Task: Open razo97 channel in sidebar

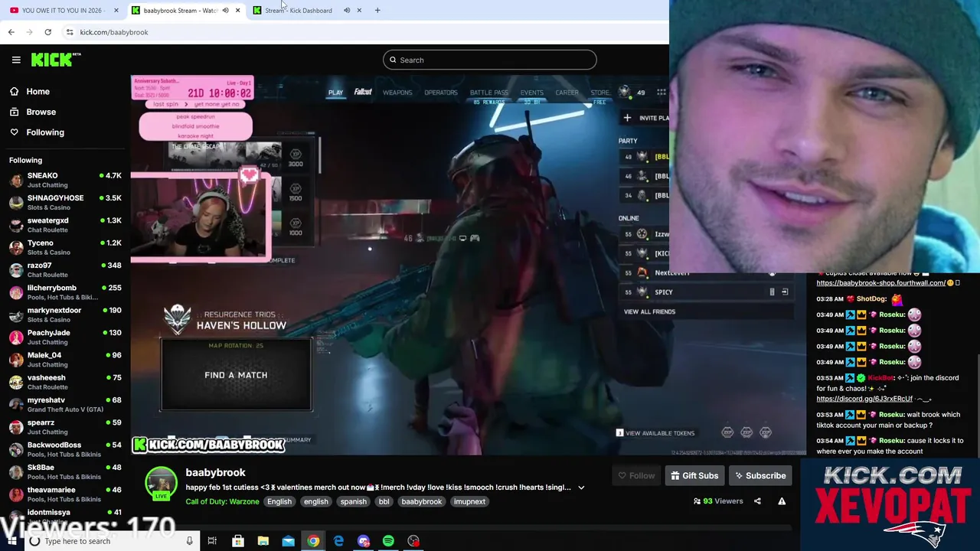Action: (x=65, y=269)
